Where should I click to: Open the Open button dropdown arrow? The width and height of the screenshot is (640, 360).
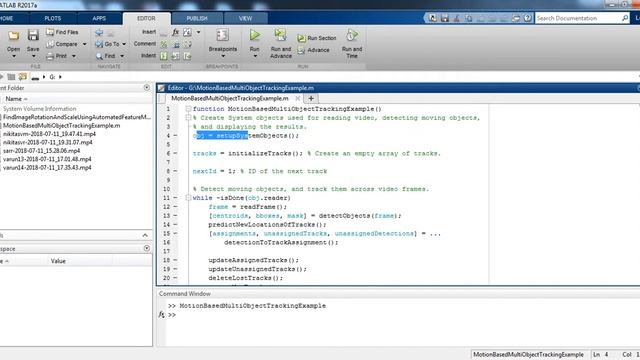(13, 56)
